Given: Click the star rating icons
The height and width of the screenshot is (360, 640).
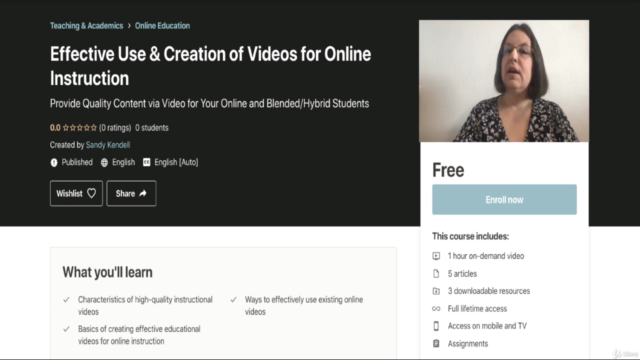Looking at the screenshot, I should [80, 128].
